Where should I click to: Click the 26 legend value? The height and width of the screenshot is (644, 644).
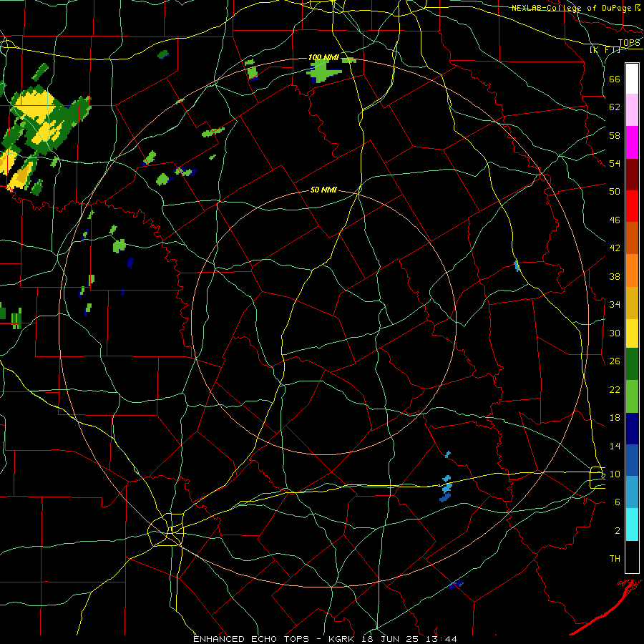(x=615, y=361)
